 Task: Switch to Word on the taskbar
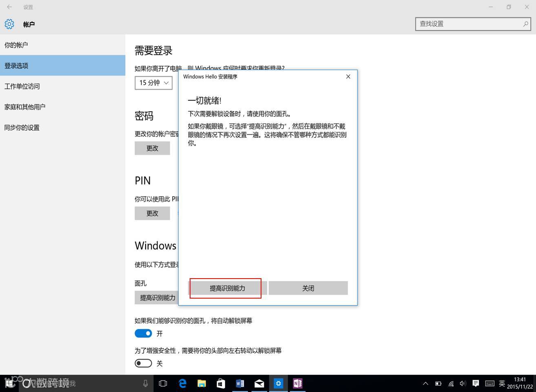point(240,383)
